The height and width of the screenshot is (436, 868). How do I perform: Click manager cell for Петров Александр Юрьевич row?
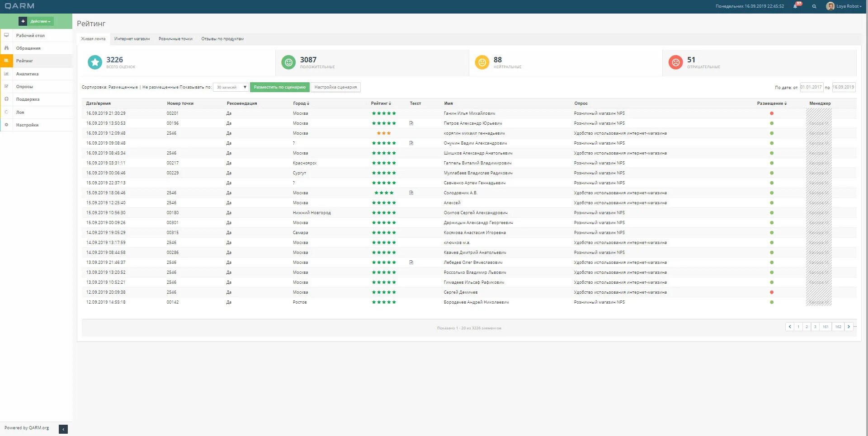pos(819,123)
